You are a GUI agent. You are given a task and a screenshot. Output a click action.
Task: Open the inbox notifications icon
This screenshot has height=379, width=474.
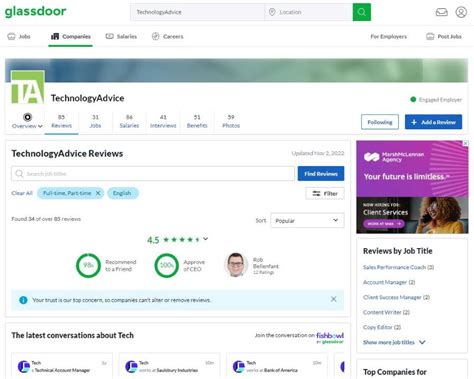[x=442, y=12]
